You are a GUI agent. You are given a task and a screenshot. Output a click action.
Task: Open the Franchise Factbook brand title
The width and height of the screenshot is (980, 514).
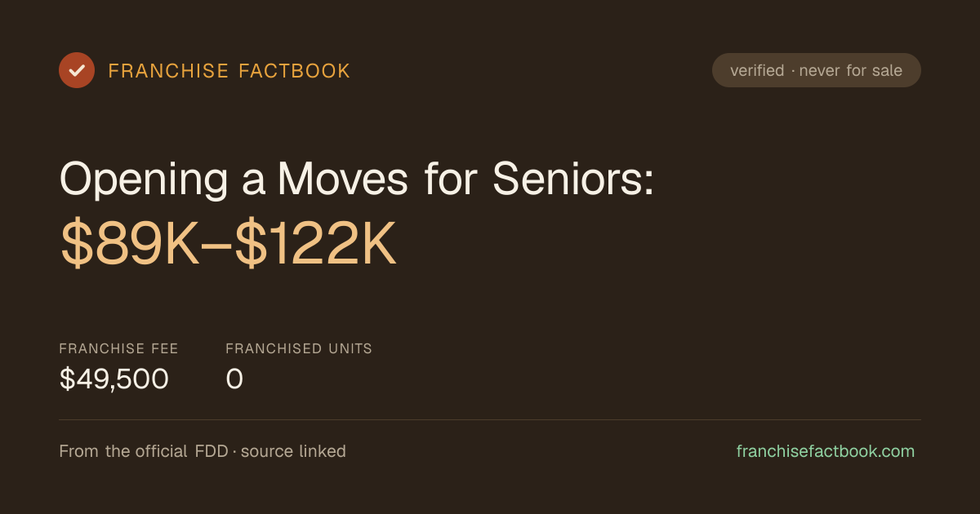[229, 71]
